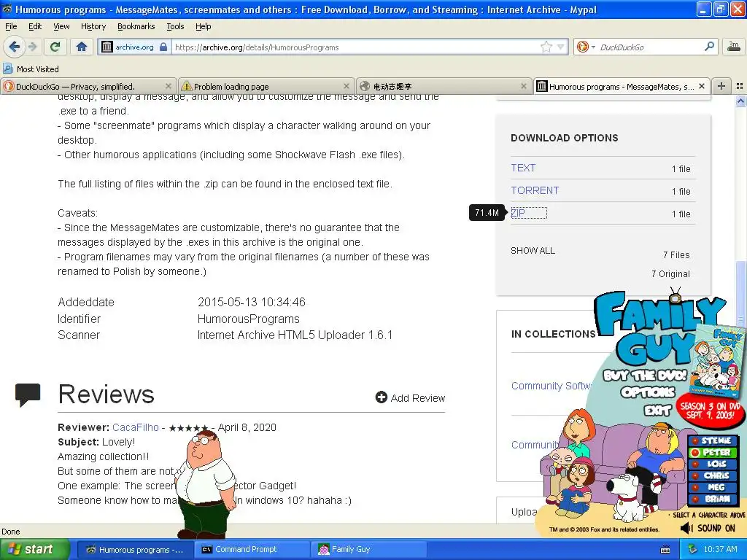This screenshot has height=560, width=747.
Task: Click the 3m toolbar button
Action: coord(734,46)
